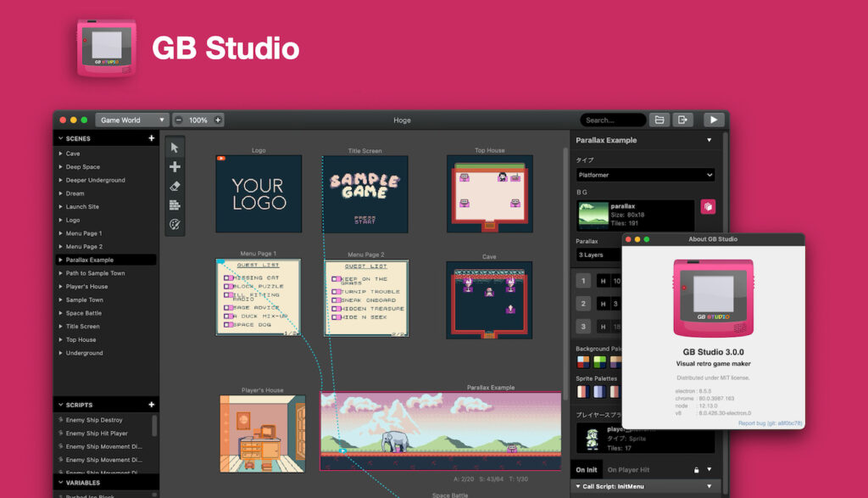Screen dimensions: 868x498
Task: Open the Platformer type dropdown
Action: [x=646, y=175]
